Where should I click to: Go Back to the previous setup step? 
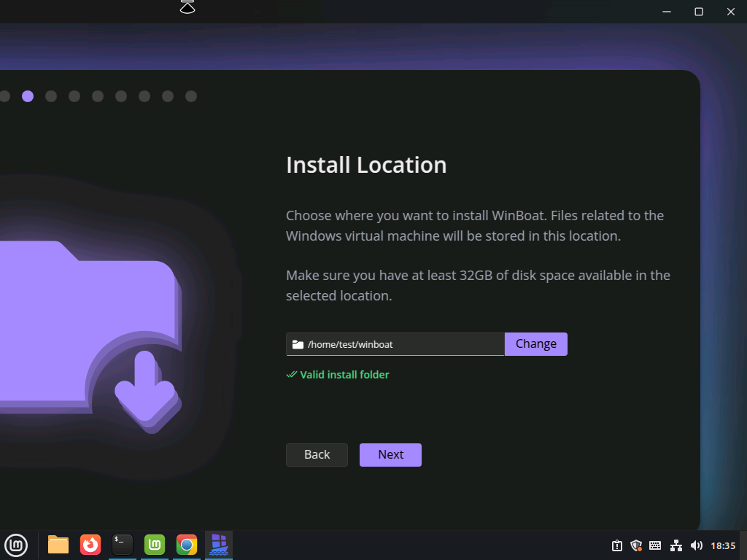pos(317,455)
